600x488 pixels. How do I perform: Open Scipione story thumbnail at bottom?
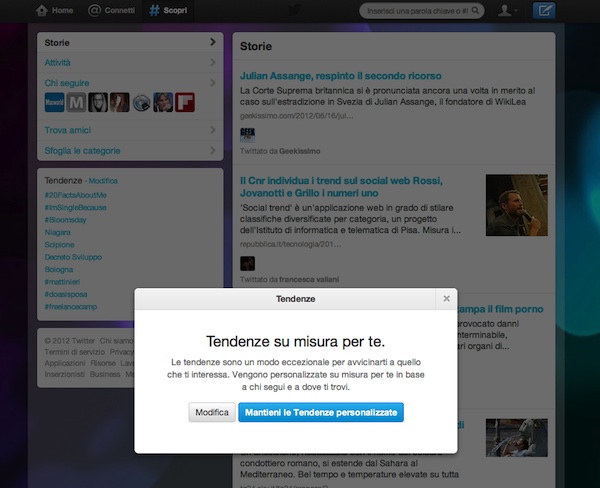coord(517,437)
